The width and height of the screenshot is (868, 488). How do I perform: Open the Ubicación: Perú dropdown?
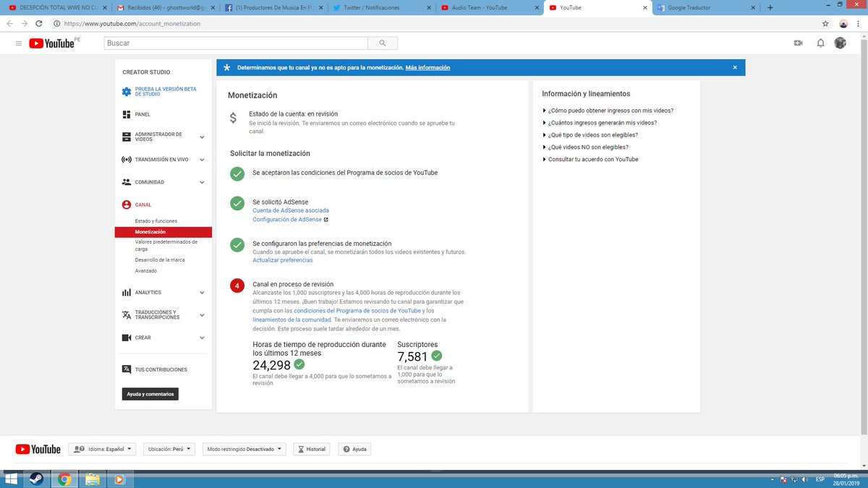[x=169, y=449]
